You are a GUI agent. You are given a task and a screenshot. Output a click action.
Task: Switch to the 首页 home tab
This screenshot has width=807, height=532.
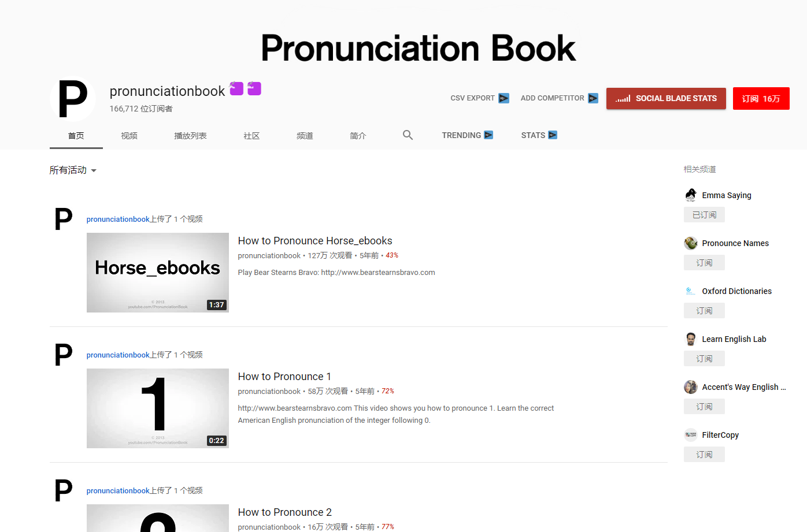(76, 136)
